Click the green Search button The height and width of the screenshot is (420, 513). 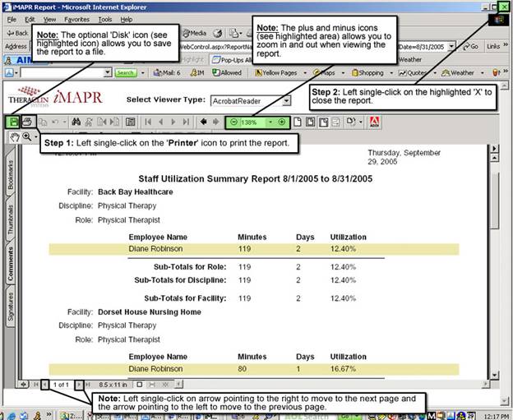tap(125, 72)
